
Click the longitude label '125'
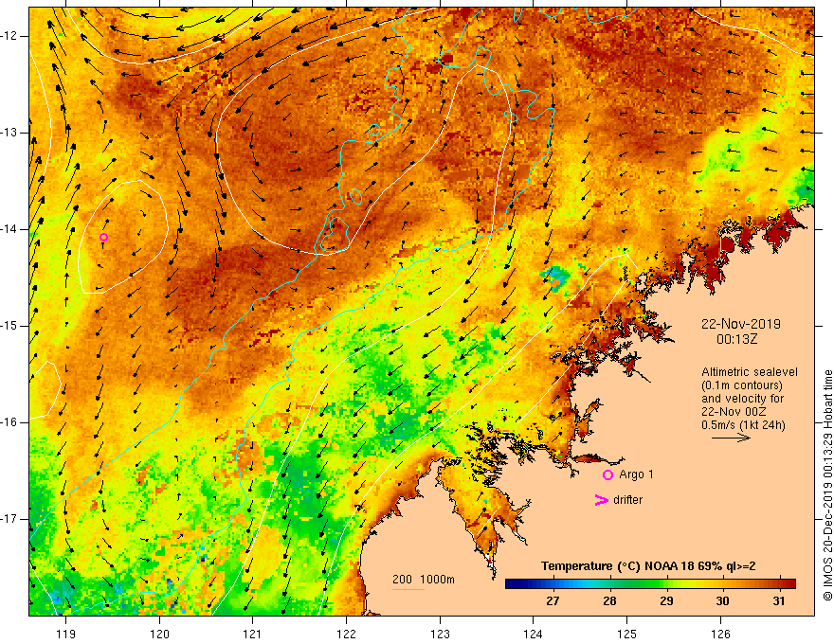tap(626, 634)
